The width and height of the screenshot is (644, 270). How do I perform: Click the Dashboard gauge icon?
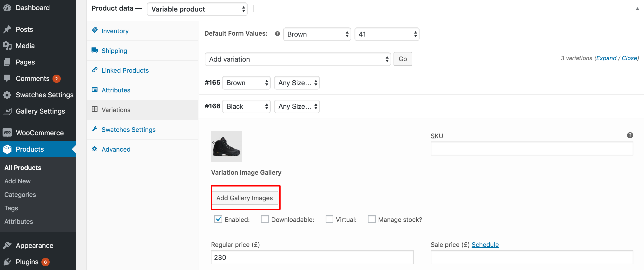7,8
